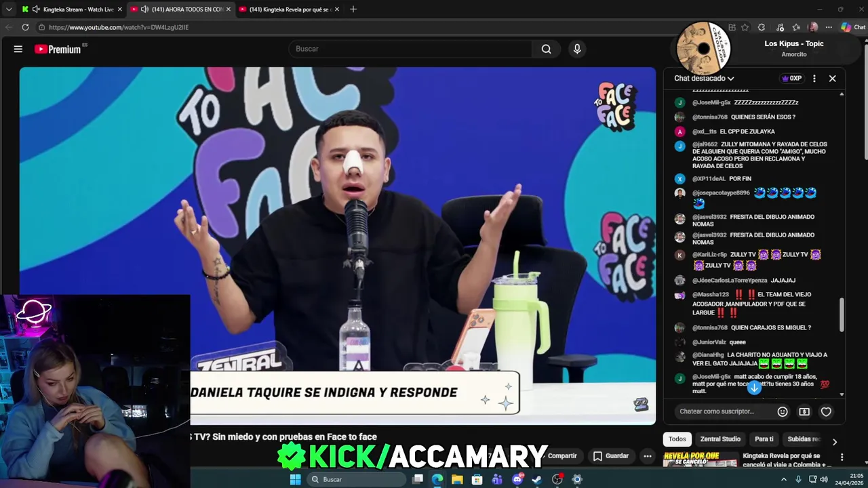The image size is (868, 488).
Task: Open media control music icon
Action: tap(780, 27)
